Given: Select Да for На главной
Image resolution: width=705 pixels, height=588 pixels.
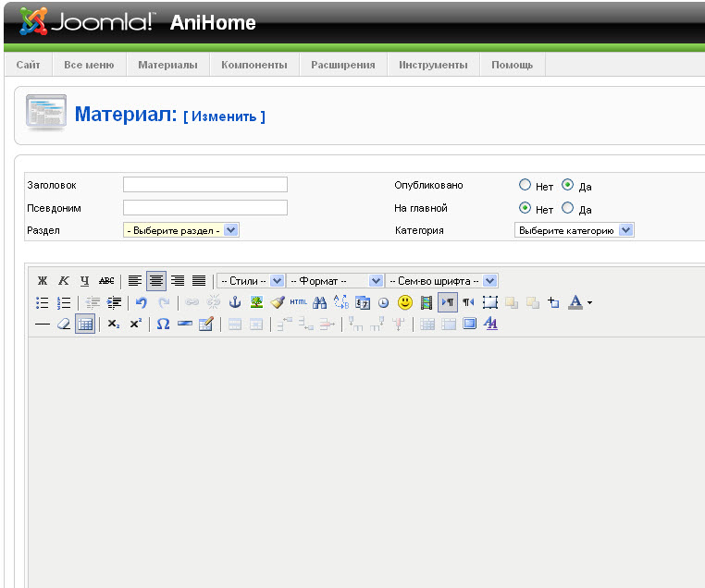Looking at the screenshot, I should [567, 209].
